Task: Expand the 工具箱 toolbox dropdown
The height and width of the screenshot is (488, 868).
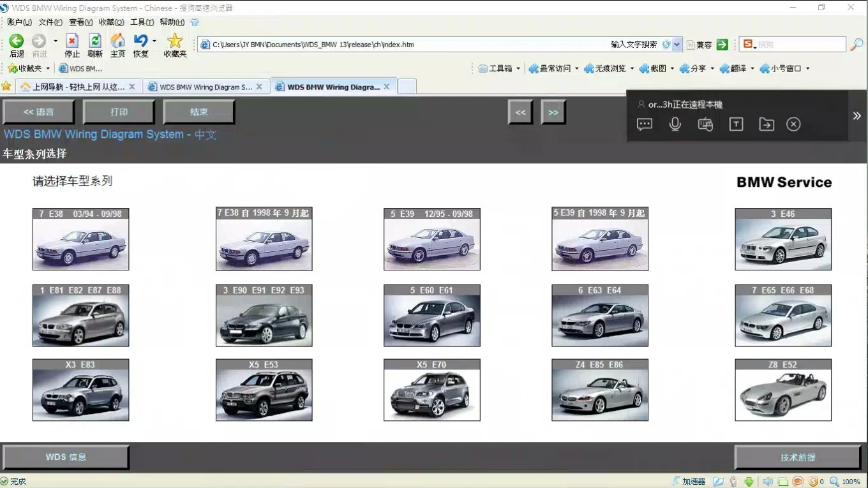Action: (x=518, y=68)
